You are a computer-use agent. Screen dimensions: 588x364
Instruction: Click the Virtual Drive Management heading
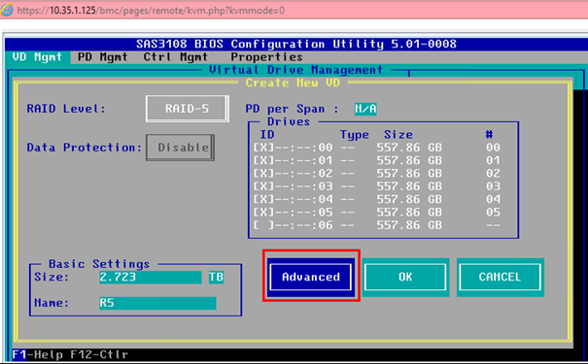(295, 70)
